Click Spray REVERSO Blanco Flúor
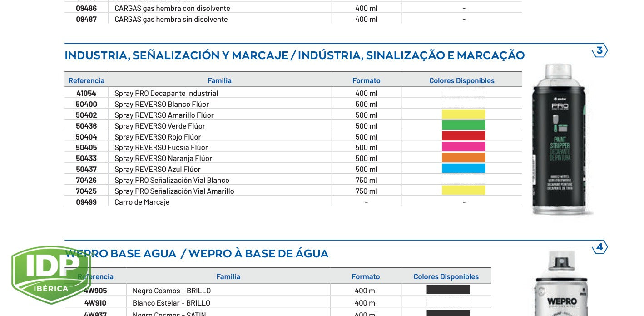644x316 pixels. pyautogui.click(x=162, y=104)
